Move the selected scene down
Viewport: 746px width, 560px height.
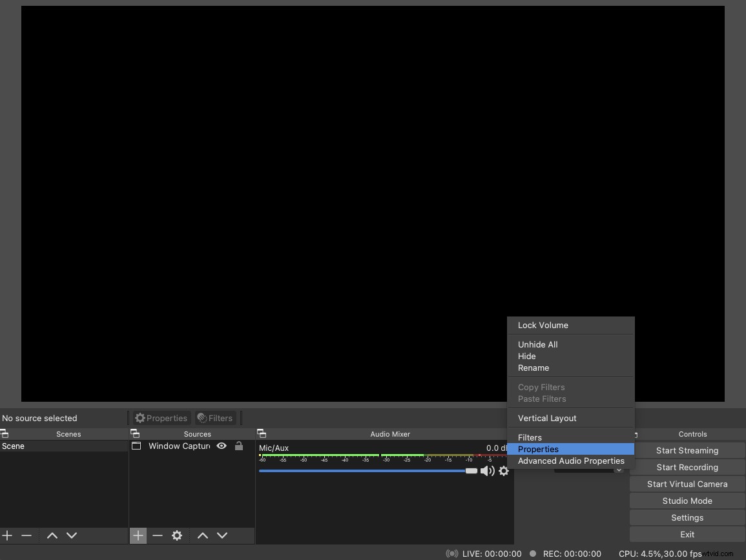(72, 535)
